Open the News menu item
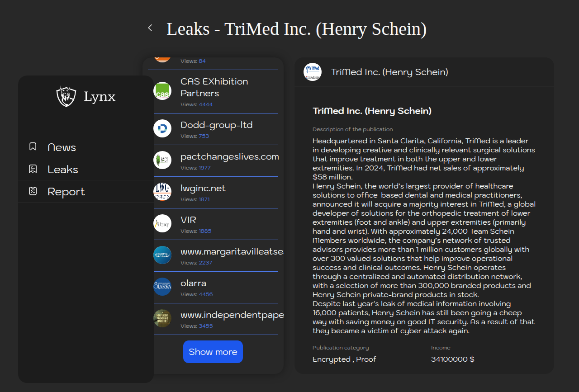 [62, 147]
